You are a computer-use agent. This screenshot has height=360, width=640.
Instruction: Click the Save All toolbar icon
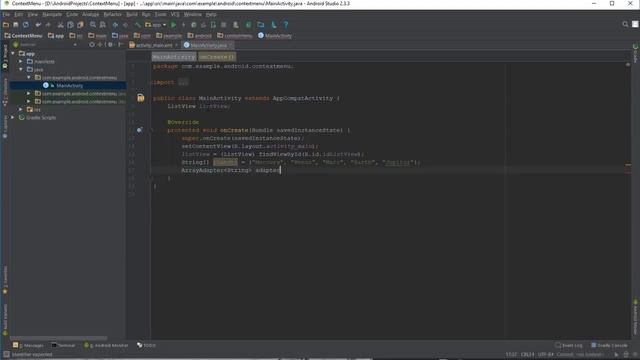(x=16, y=25)
